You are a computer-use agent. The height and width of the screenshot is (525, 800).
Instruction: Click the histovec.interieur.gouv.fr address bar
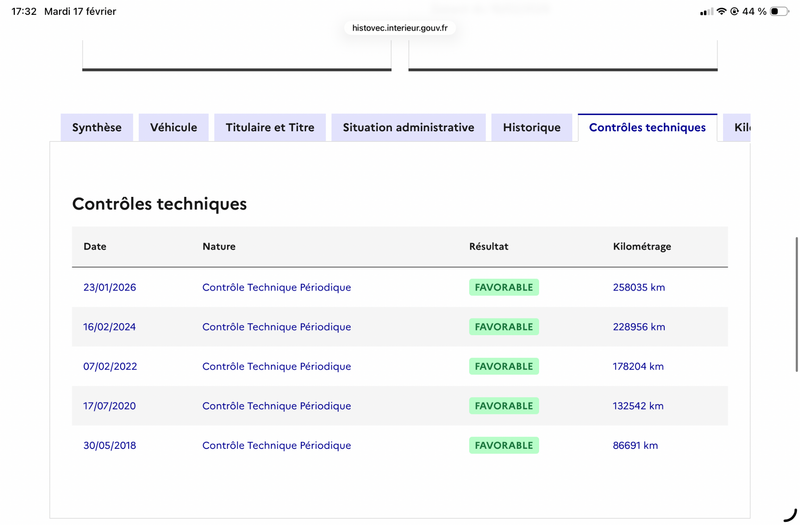(400, 28)
